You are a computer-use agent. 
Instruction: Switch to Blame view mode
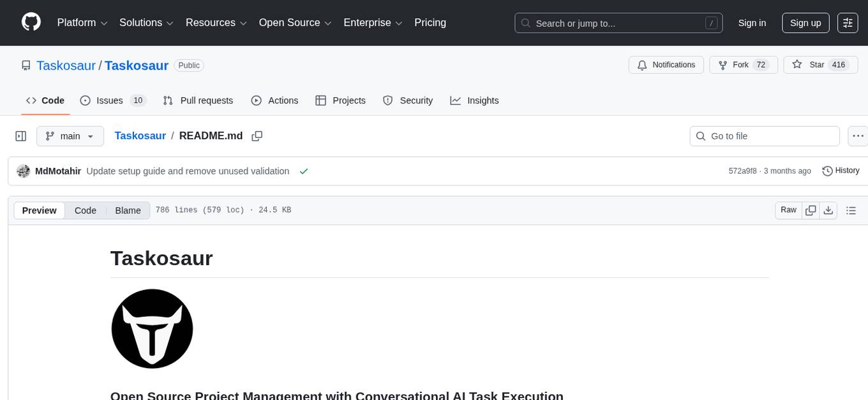[x=128, y=210]
